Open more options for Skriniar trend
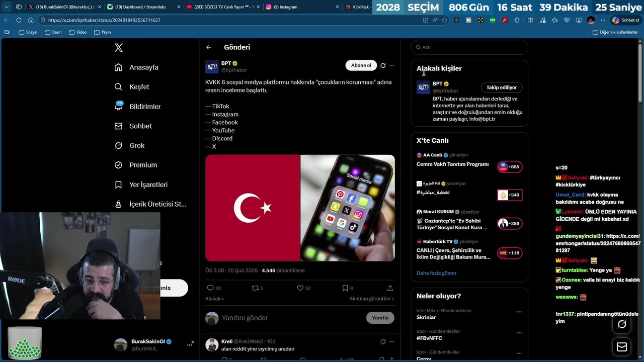 pos(519,312)
